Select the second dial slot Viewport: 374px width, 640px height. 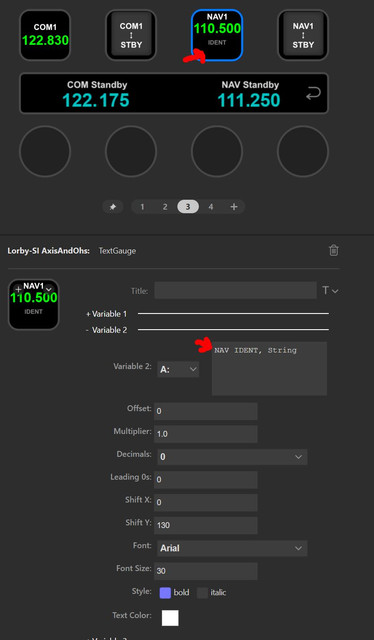[131, 151]
